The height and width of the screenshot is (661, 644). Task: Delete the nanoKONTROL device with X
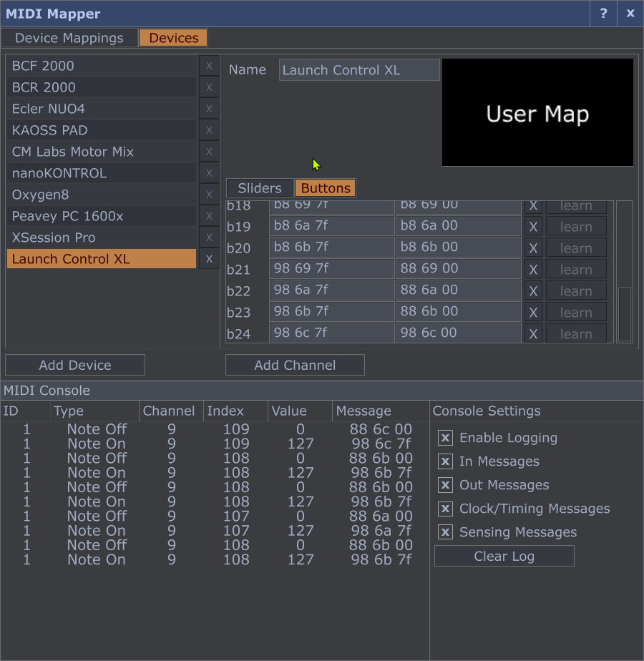click(x=209, y=173)
